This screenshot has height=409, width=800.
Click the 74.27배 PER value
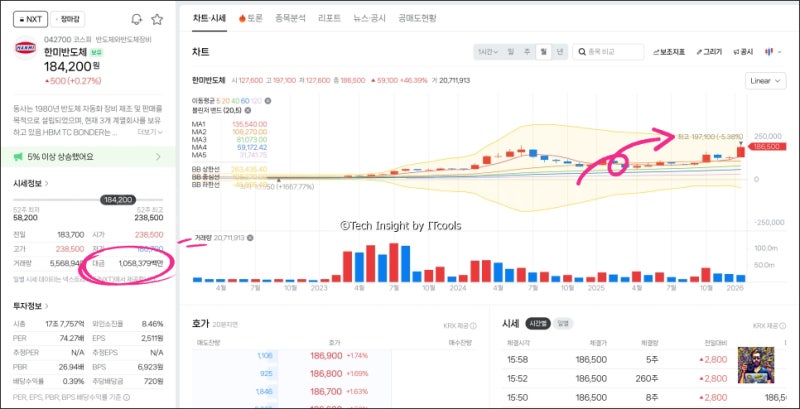pyautogui.click(x=72, y=338)
